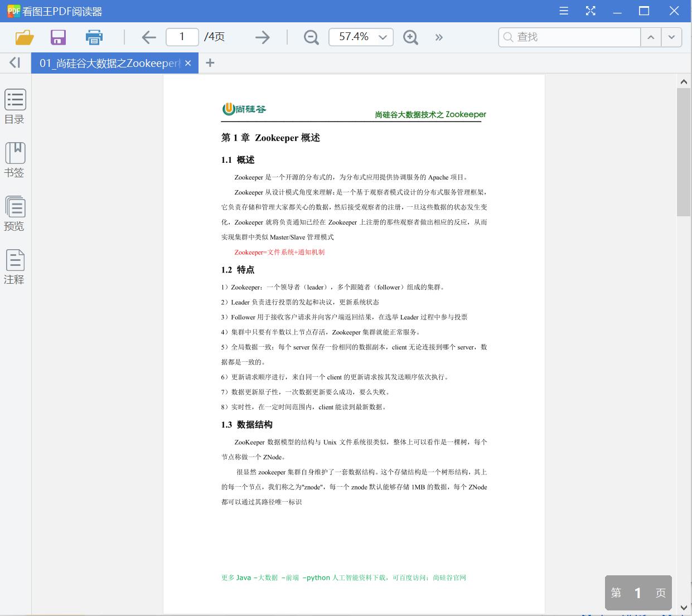Image resolution: width=692 pixels, height=616 pixels.
Task: Open a PDF file with the folder icon
Action: tap(25, 37)
